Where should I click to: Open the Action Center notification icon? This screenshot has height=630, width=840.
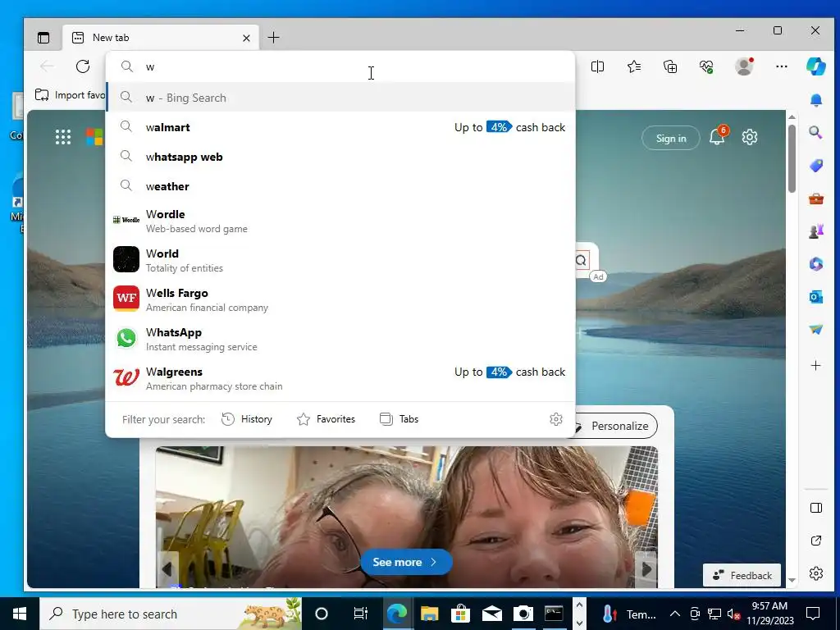coord(813,613)
